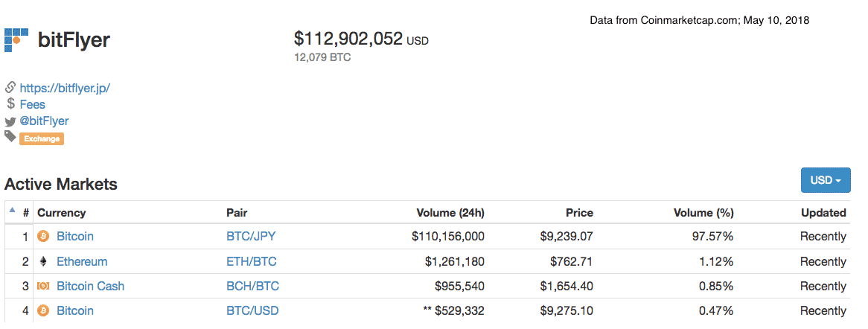Image resolution: width=868 pixels, height=329 pixels.
Task: Click the dollar sign icon next to Fees
Action: (10, 104)
